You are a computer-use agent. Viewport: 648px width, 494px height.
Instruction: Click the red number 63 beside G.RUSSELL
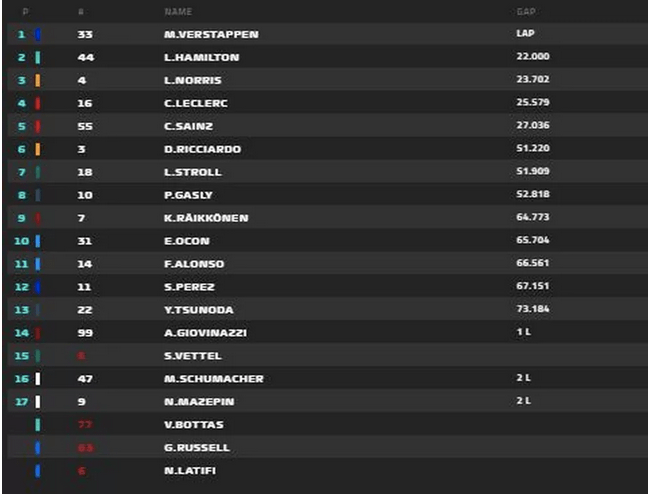pyautogui.click(x=84, y=448)
